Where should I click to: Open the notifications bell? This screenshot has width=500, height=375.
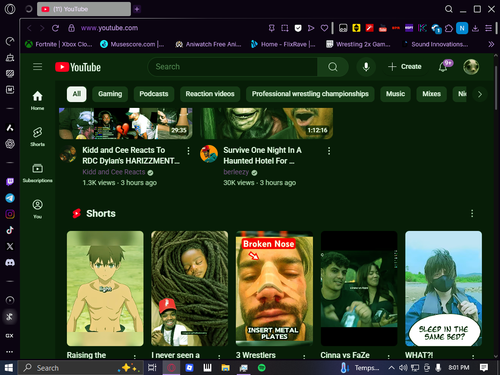443,67
